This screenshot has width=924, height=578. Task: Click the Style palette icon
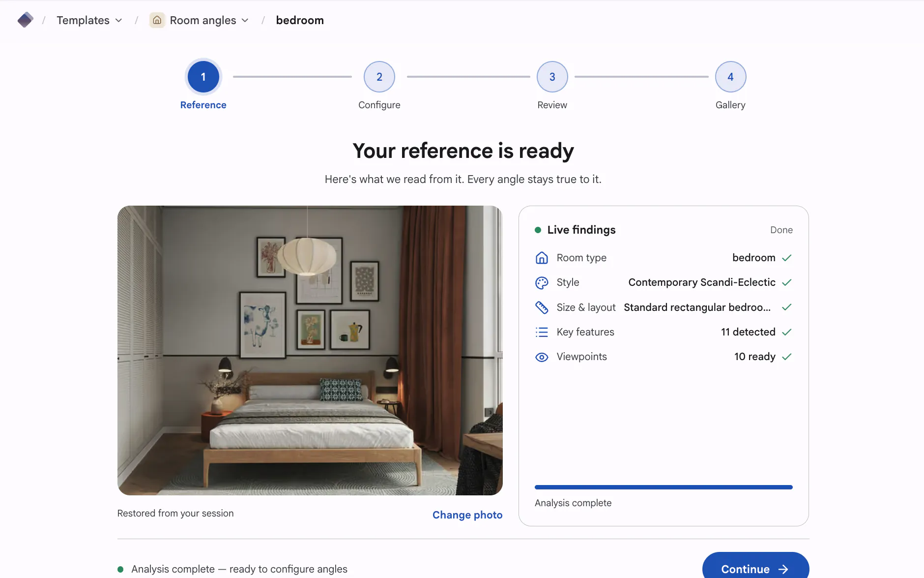pos(542,283)
